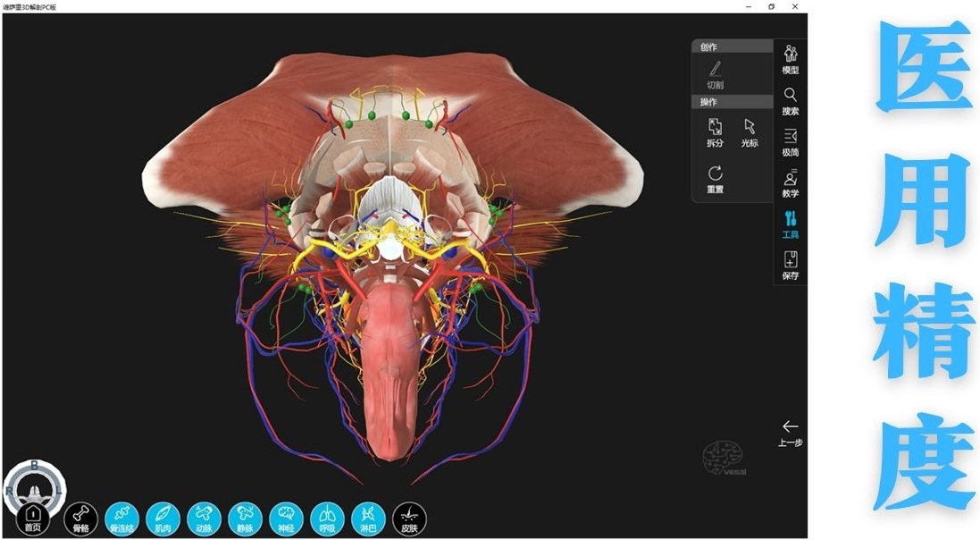Choose the 光标 cursor tool

tap(750, 132)
